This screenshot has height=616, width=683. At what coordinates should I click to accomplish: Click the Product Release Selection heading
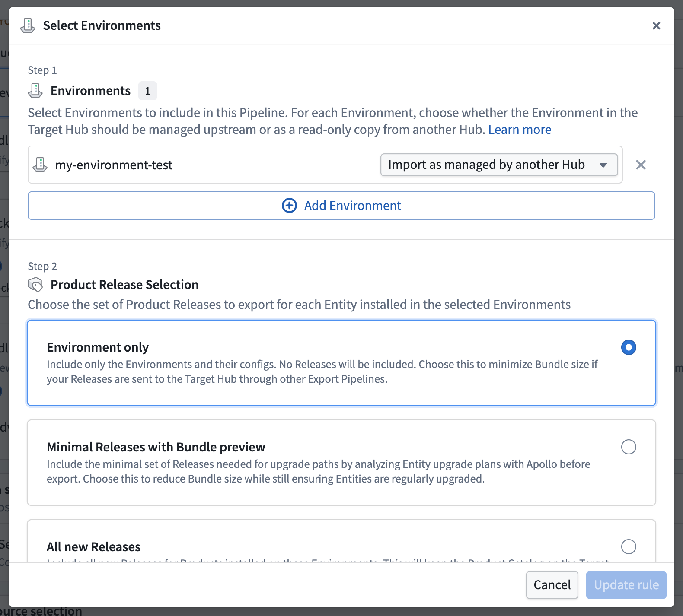(x=124, y=285)
